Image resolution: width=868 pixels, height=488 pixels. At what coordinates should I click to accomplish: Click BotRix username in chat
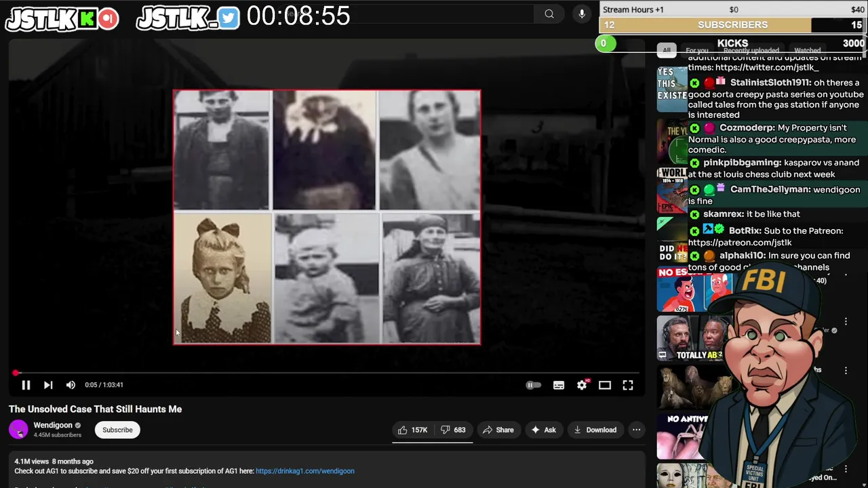click(x=745, y=231)
